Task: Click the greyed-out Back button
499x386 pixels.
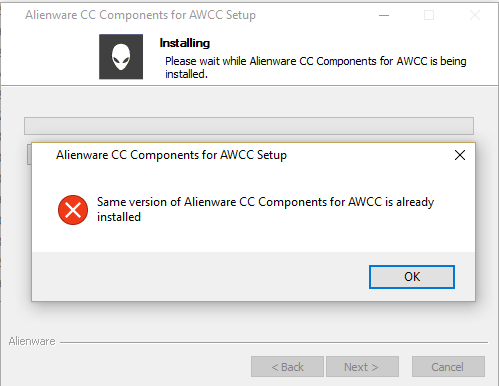Action: click(287, 367)
